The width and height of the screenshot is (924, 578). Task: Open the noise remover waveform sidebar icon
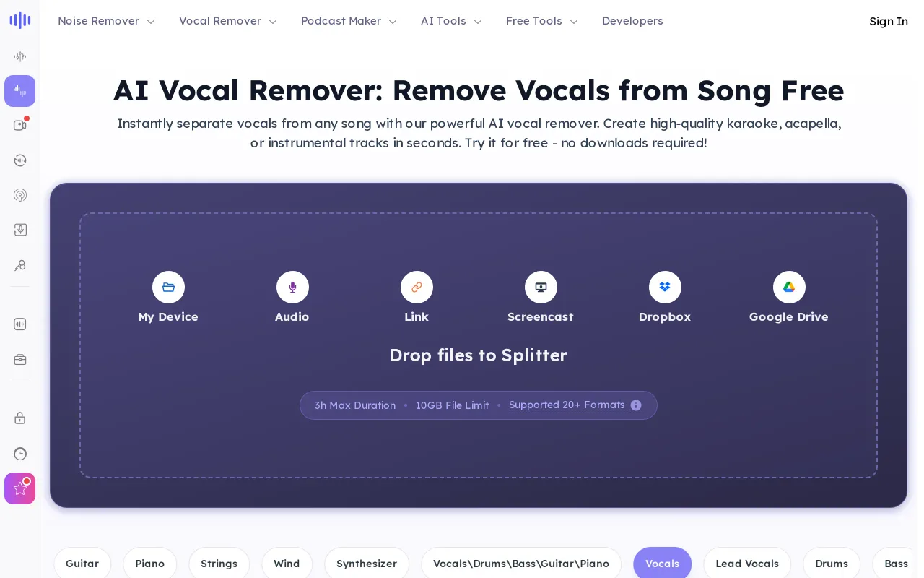[x=20, y=56]
